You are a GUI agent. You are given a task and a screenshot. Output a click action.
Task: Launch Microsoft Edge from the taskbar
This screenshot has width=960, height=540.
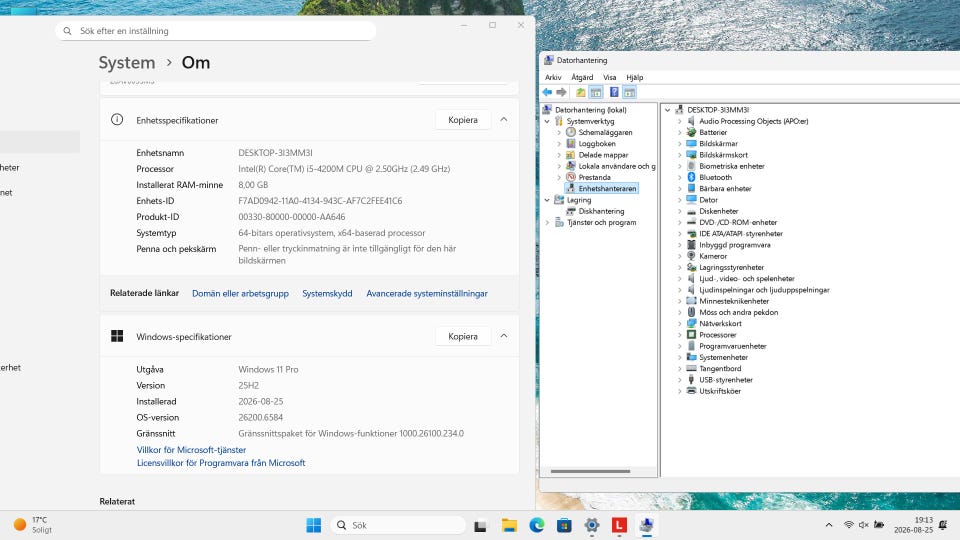coord(536,525)
